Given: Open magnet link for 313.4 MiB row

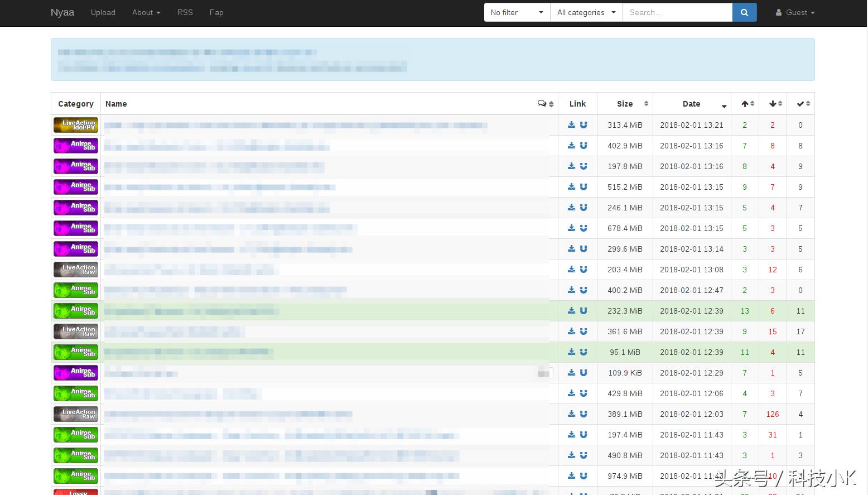Looking at the screenshot, I should [x=584, y=125].
